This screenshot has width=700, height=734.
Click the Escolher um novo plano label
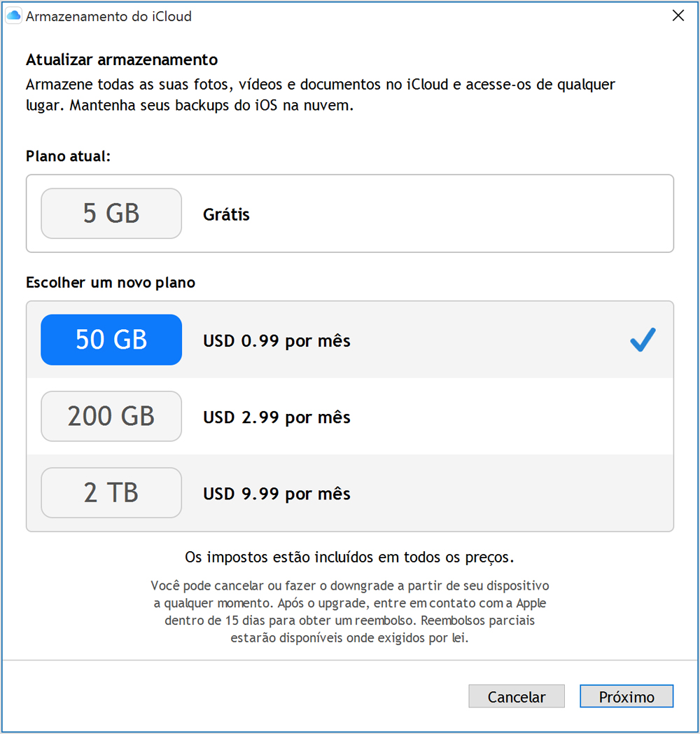111,283
